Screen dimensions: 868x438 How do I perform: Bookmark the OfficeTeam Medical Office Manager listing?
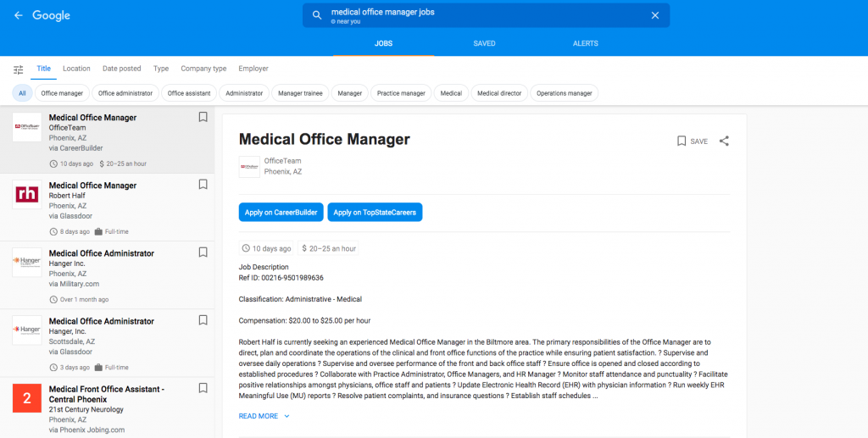coord(203,117)
